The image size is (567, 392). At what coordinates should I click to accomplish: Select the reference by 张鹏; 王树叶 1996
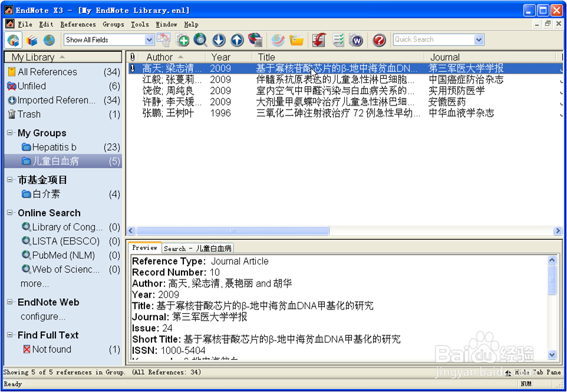click(x=345, y=113)
